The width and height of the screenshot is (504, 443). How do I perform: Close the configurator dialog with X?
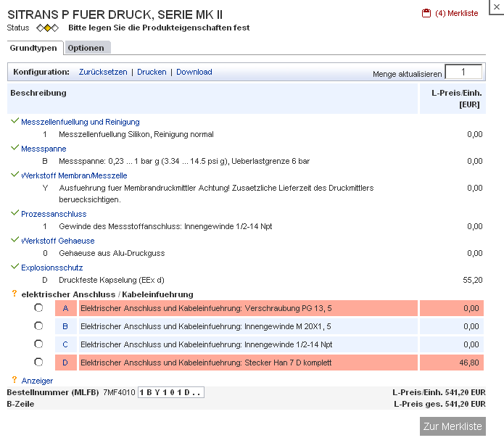pyautogui.click(x=497, y=7)
